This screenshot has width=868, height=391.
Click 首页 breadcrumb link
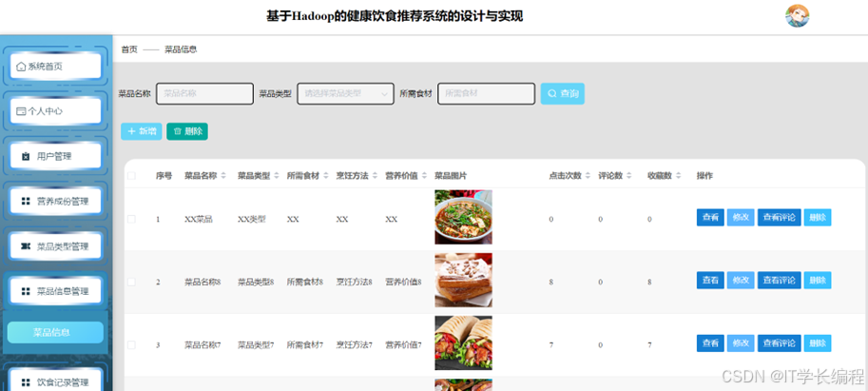[x=129, y=49]
